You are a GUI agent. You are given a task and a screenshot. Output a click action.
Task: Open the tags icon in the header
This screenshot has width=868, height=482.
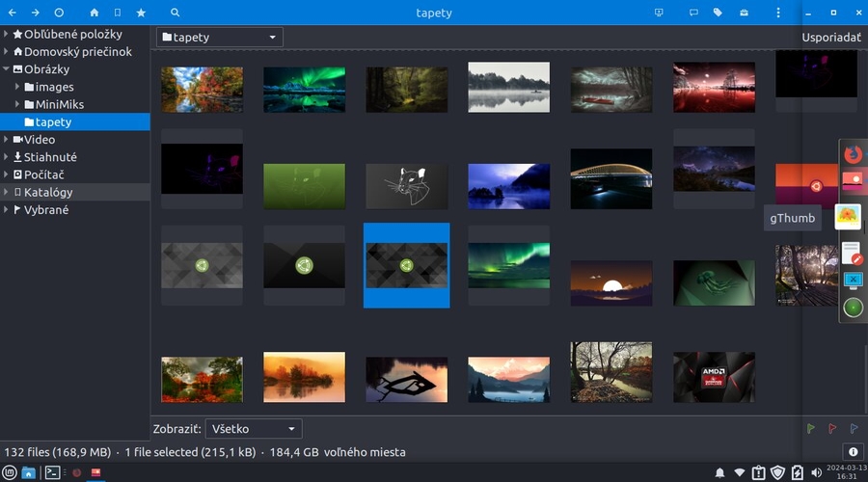[x=718, y=13]
